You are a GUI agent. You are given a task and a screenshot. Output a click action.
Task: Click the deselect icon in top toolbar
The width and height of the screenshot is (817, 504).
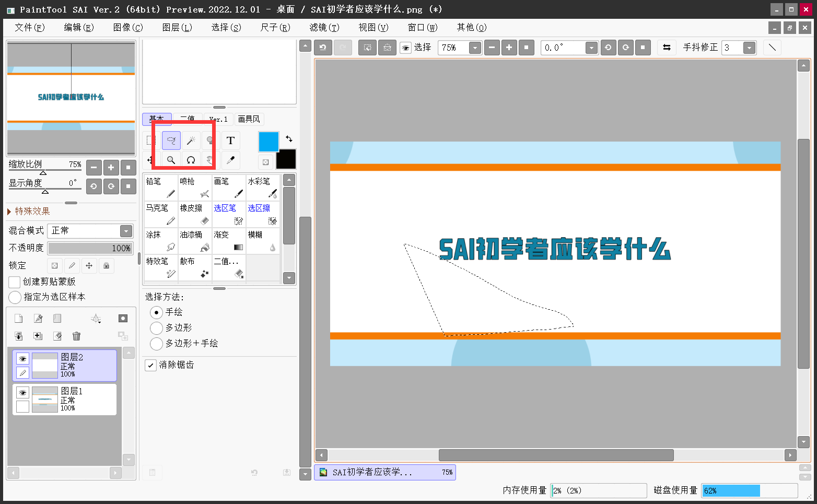368,48
